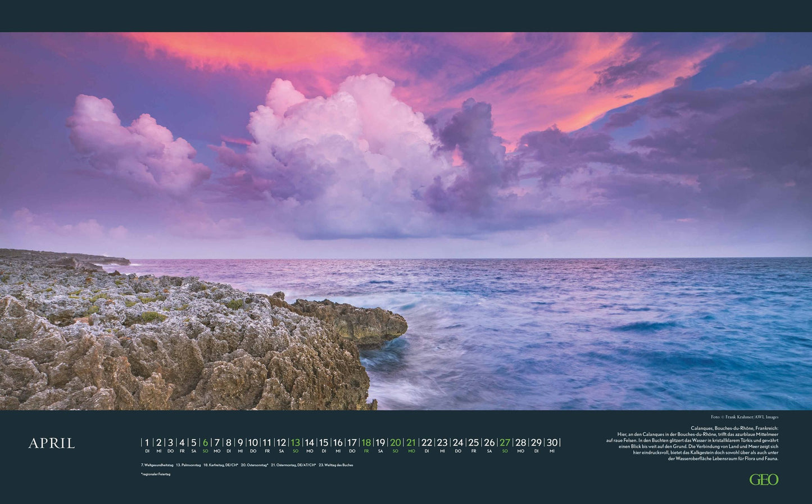This screenshot has width=812, height=504.
Task: Click the green GEO logo
Action: click(x=764, y=479)
